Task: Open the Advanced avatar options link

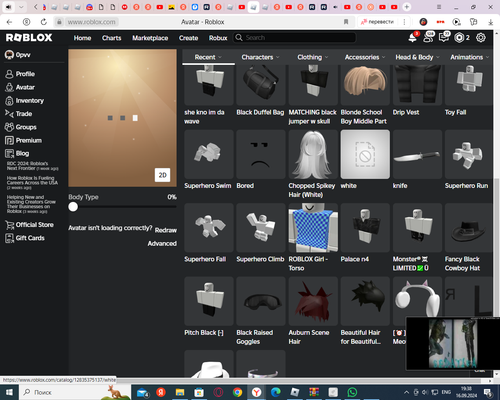Action: coord(162,244)
